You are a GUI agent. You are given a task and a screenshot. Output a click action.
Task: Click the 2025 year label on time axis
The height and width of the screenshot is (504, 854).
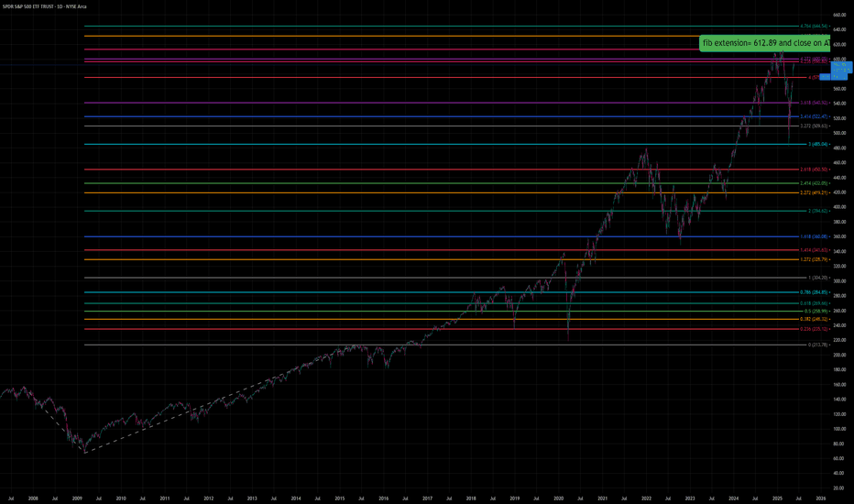(777, 499)
